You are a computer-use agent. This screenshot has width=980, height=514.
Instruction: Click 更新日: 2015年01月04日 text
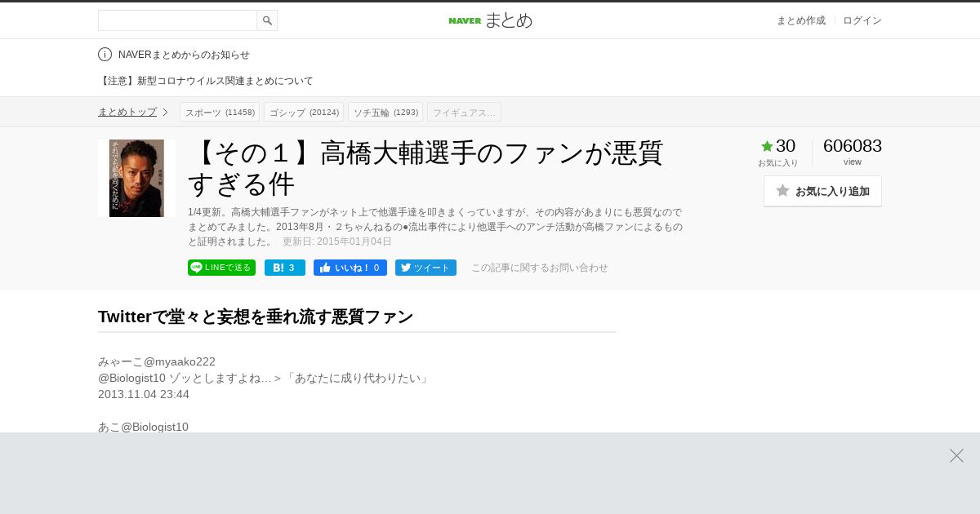337,241
